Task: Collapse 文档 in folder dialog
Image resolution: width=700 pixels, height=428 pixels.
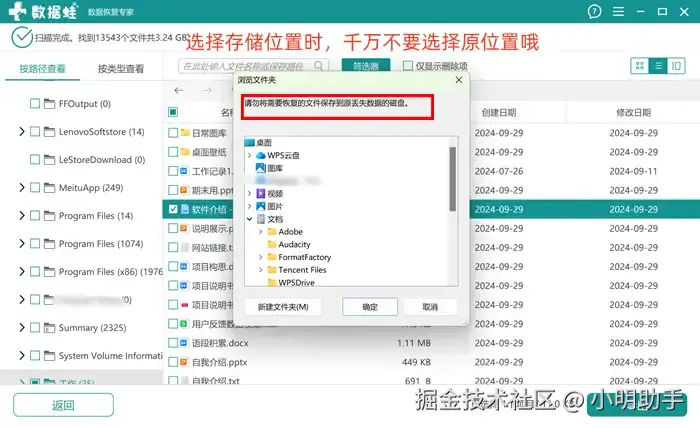Action: point(250,219)
